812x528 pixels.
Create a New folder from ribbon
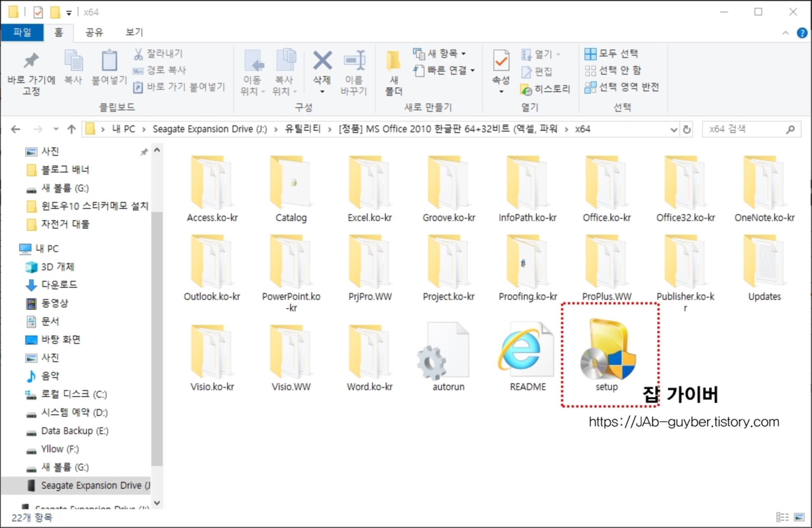click(394, 72)
